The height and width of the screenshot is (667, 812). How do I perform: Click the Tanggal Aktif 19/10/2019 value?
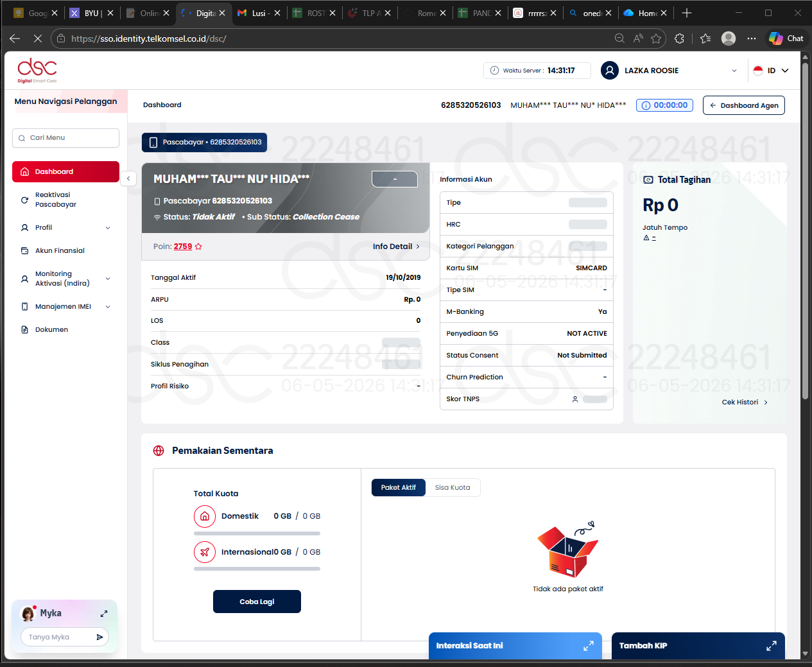pos(403,278)
